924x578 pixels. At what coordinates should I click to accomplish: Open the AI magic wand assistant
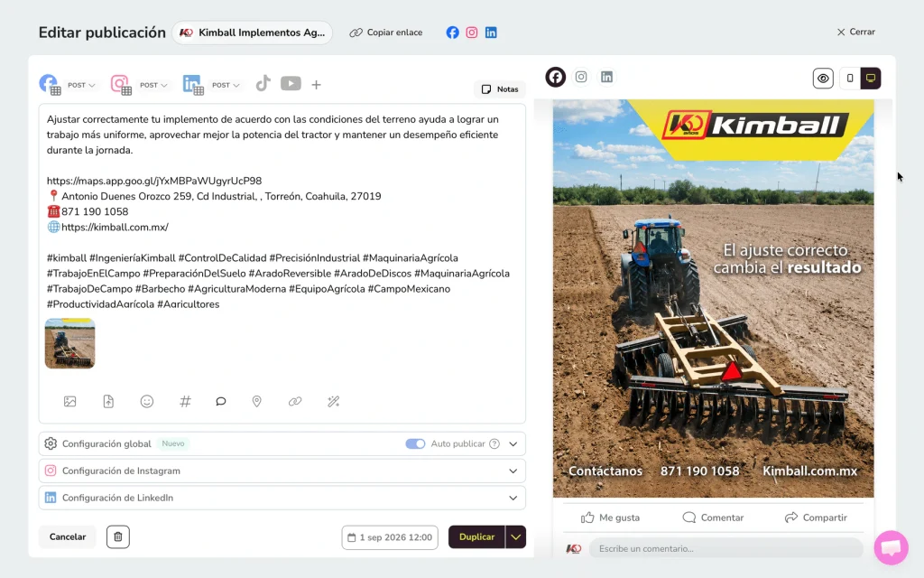click(x=334, y=402)
